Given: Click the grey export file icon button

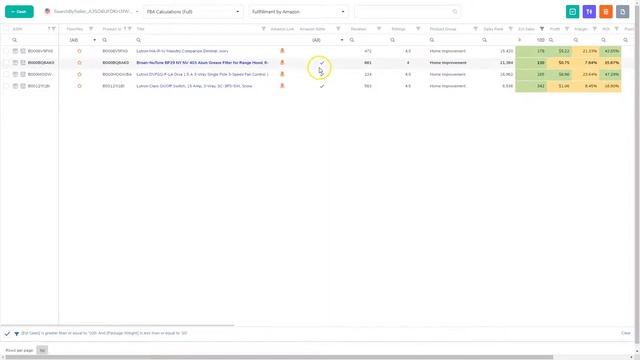Looking at the screenshot, I should click(622, 12).
